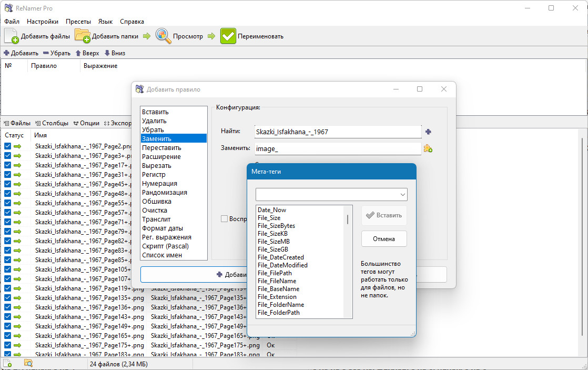Move rule Up arrow icon
The image size is (588, 370).
click(x=78, y=53)
